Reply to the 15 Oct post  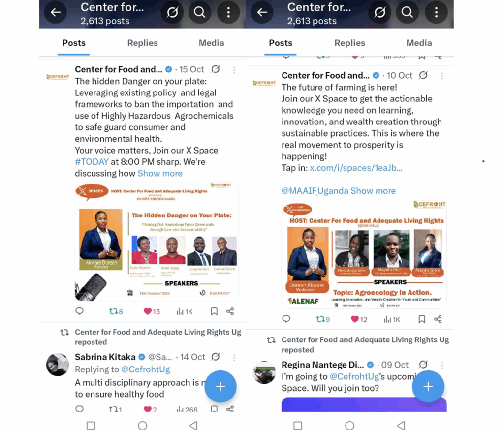tap(79, 311)
